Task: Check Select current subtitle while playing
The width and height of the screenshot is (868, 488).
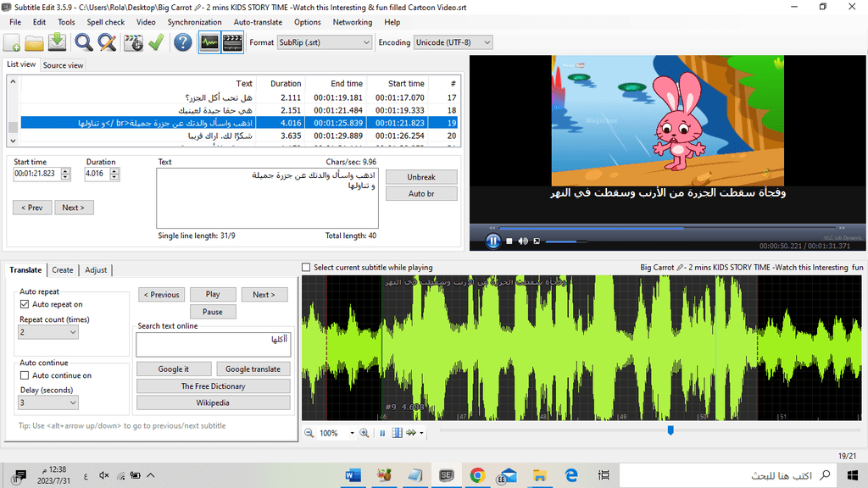Action: tap(306, 267)
